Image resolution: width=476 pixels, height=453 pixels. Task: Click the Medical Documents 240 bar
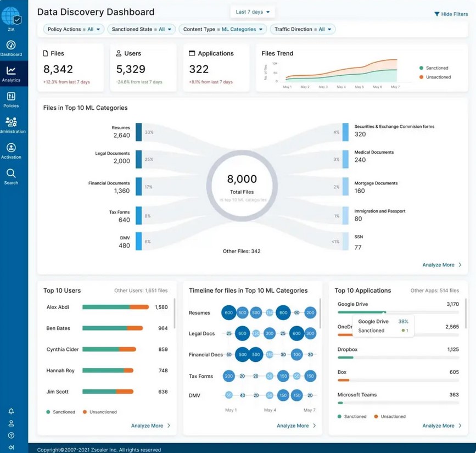click(345, 159)
